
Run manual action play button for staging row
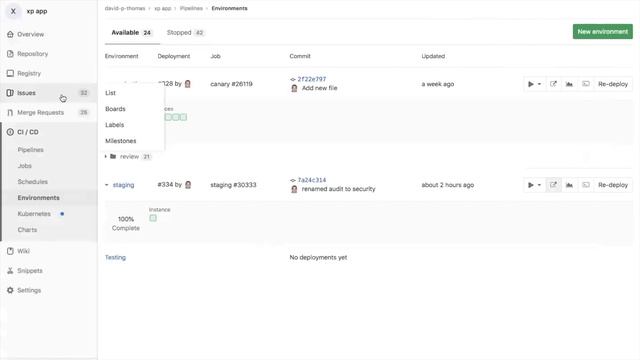[531, 185]
